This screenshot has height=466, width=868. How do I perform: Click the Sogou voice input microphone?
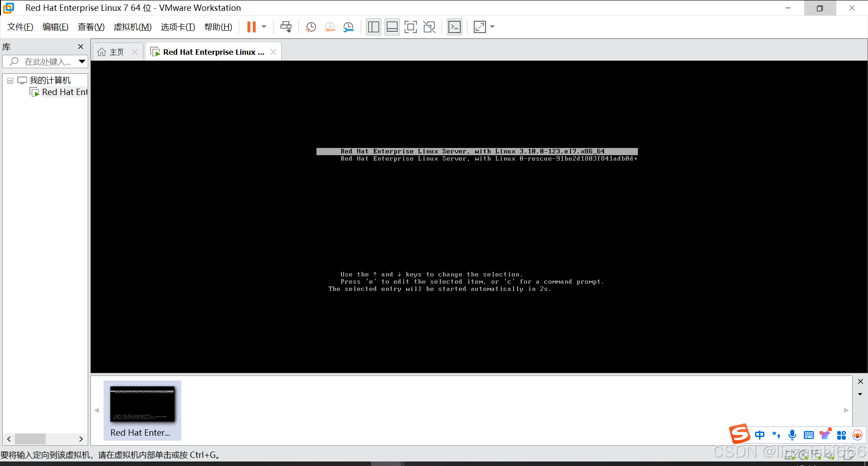(x=792, y=435)
